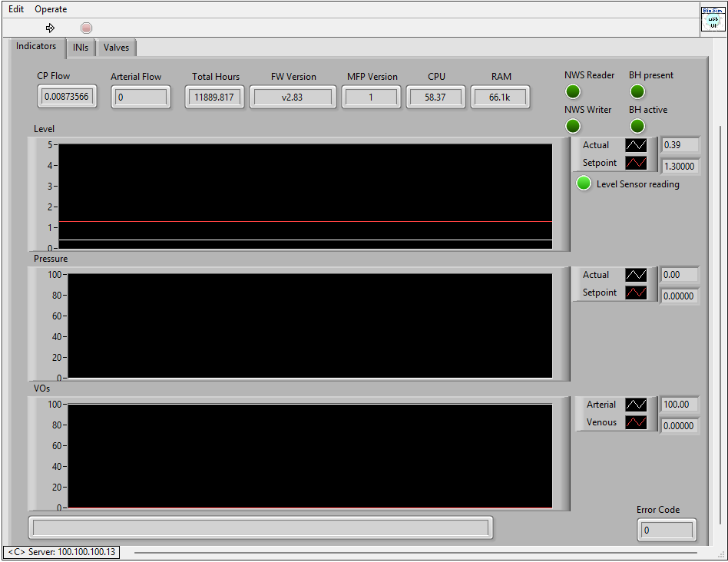Image resolution: width=728 pixels, height=562 pixels.
Task: Click the Server address status label
Action: [x=61, y=552]
